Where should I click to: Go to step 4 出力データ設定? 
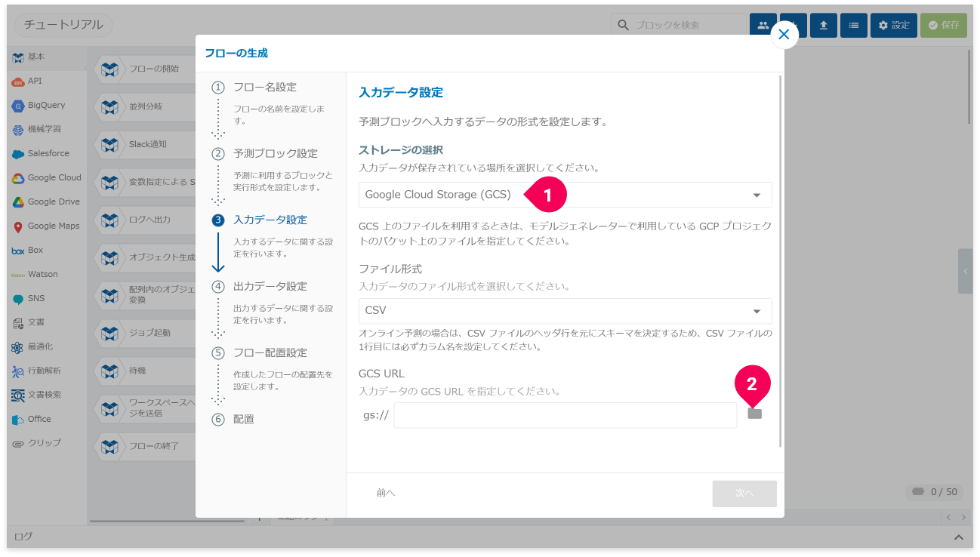270,286
